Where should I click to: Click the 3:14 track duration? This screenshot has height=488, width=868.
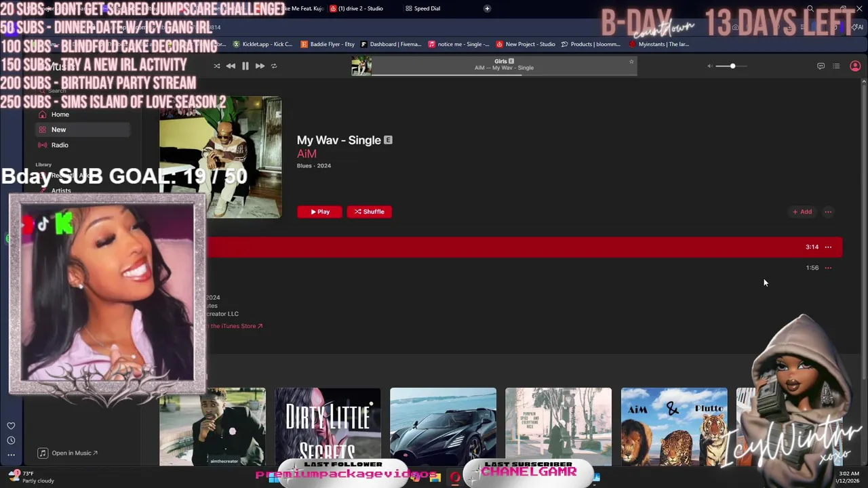click(812, 247)
